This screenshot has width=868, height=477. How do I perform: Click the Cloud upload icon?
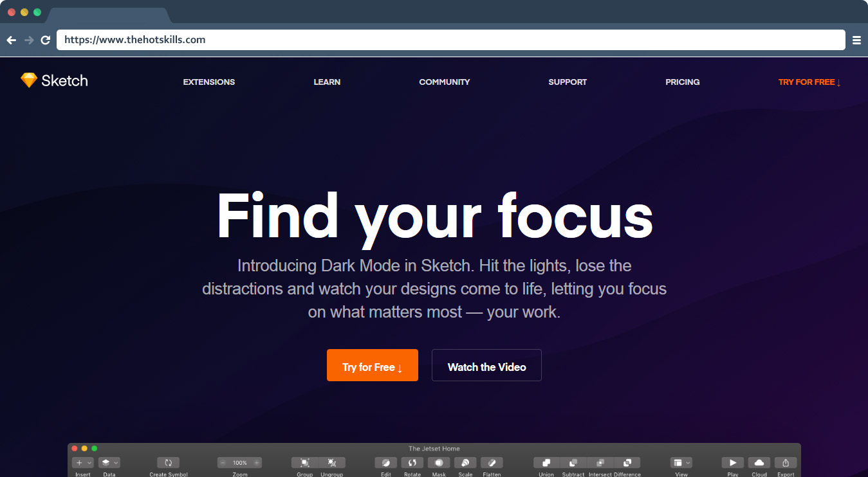(759, 463)
